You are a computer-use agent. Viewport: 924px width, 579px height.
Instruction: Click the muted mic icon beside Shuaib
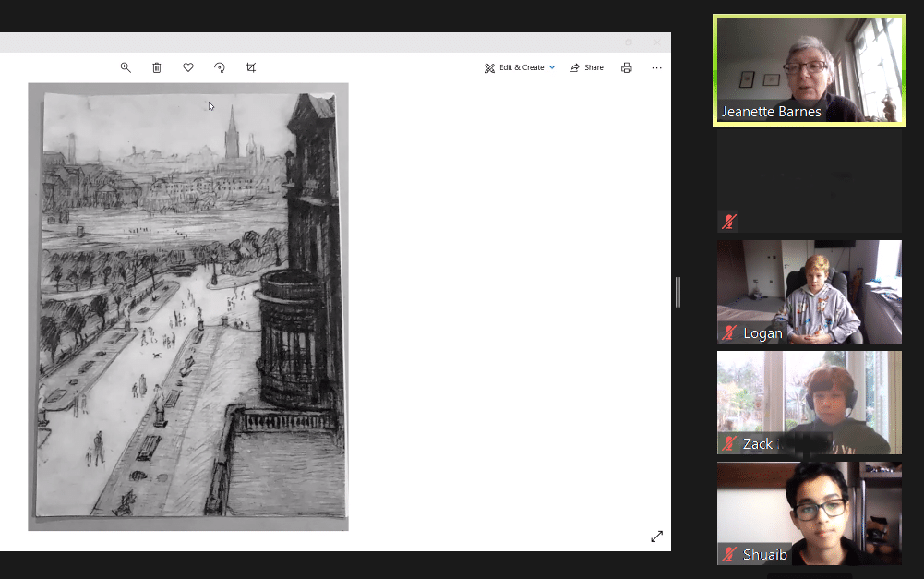[x=729, y=554]
